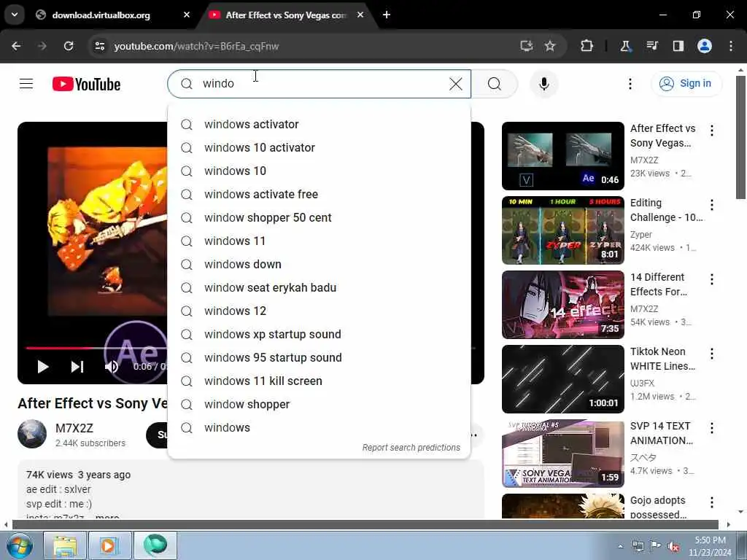This screenshot has width=747, height=560.
Task: Submit search with the magnifier button
Action: pos(495,84)
